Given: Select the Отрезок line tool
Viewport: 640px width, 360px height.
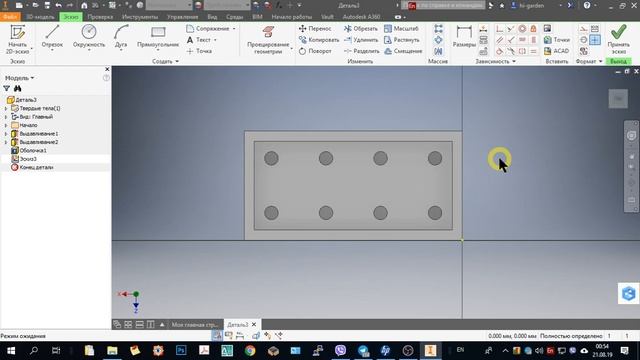Looking at the screenshot, I should [52, 36].
